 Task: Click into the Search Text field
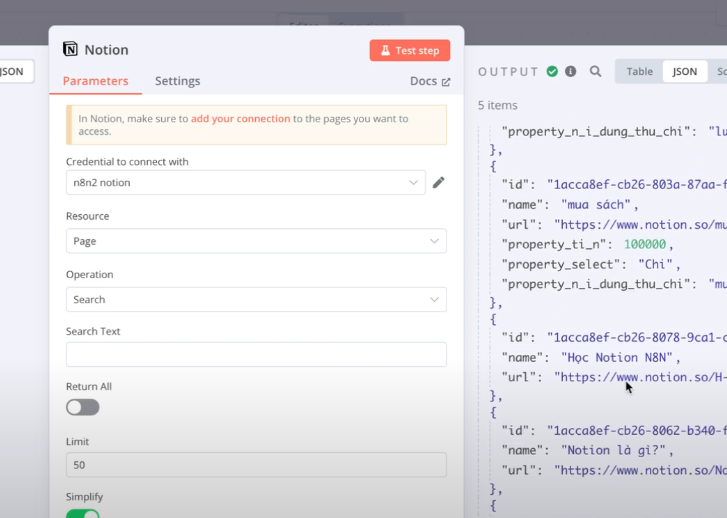point(256,354)
